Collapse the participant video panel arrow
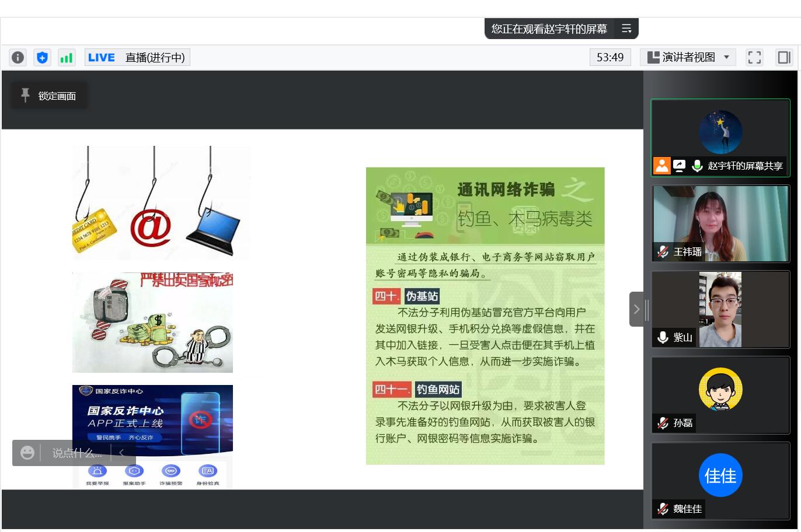 tap(636, 309)
